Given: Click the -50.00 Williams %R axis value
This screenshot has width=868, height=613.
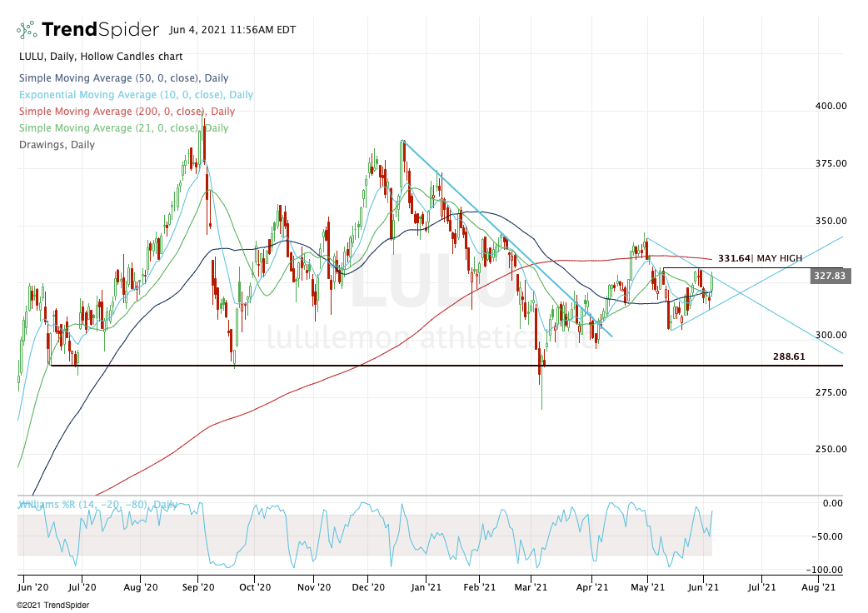Looking at the screenshot, I should click(827, 536).
